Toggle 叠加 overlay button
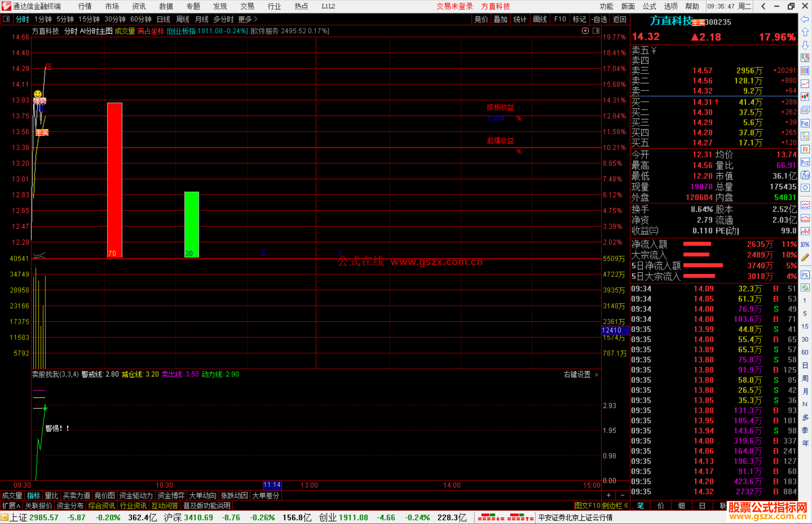Image resolution: width=812 pixels, height=524 pixels. [x=500, y=19]
